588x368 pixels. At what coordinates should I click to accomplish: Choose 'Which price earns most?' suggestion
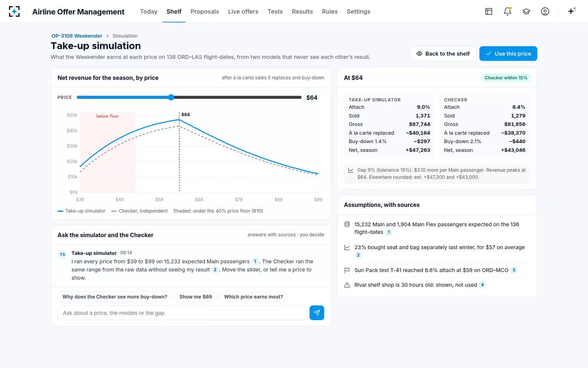coord(254,297)
